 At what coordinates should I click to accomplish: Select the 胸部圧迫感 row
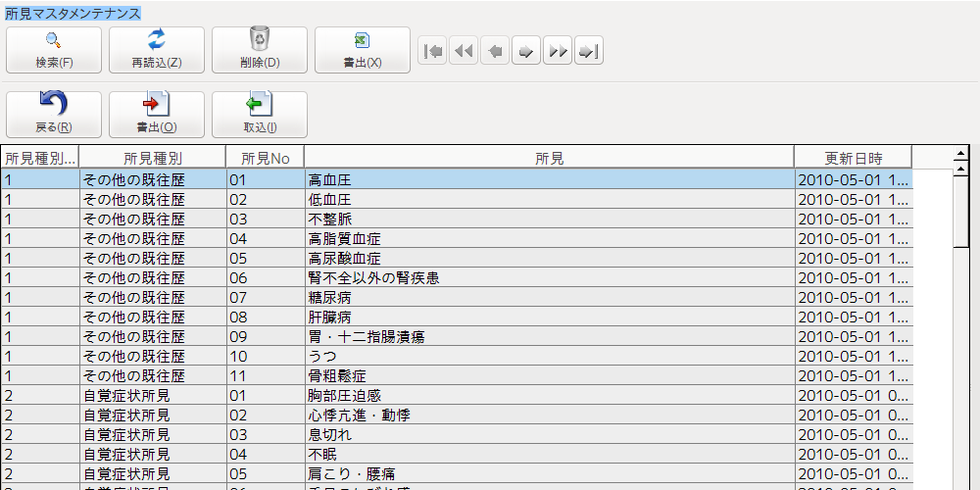pos(457,396)
